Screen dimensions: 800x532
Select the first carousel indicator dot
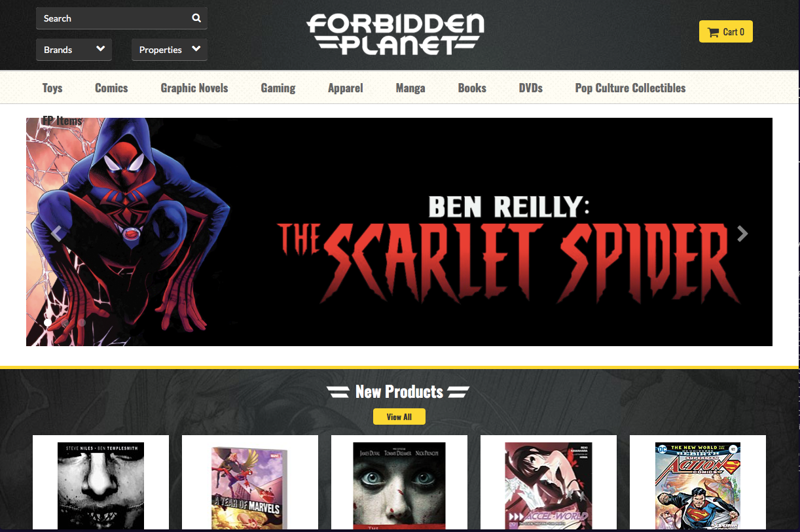coord(48,323)
